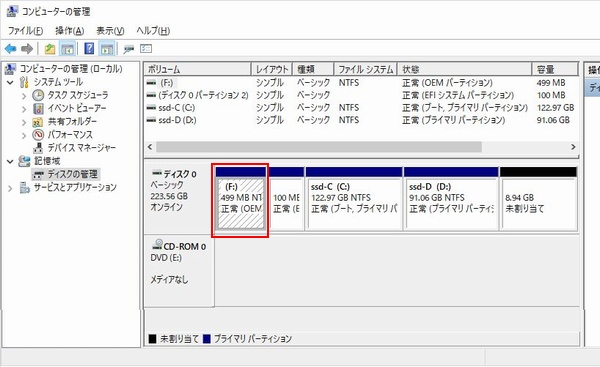This screenshot has width=600, height=367.
Task: Click the black 未割り当て legend swatch
Action: [x=152, y=339]
